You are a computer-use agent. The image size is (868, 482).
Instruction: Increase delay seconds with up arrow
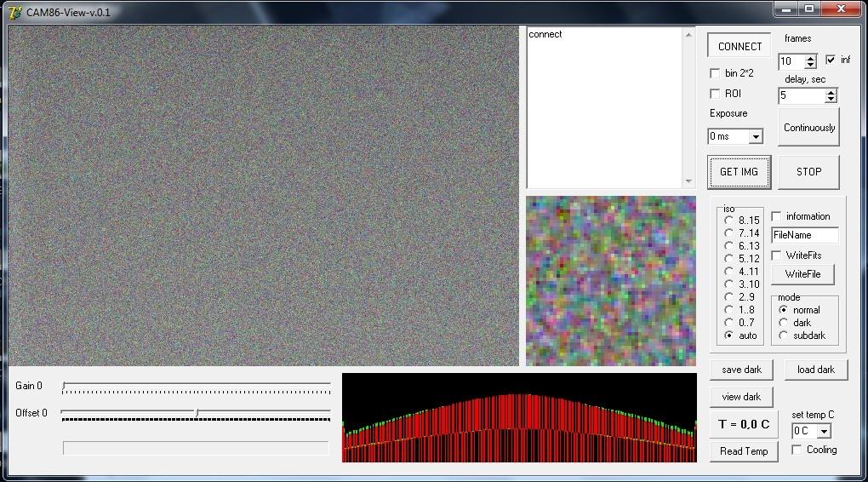831,92
